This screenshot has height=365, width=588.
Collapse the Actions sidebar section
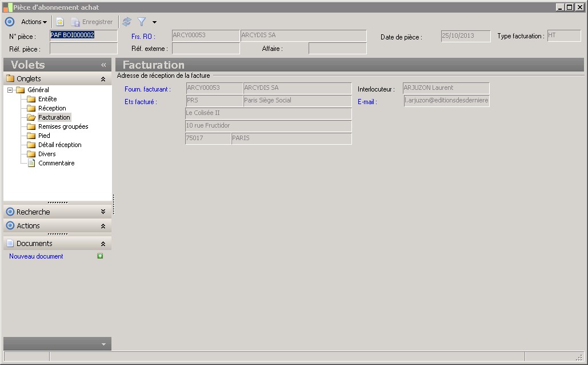click(x=103, y=226)
